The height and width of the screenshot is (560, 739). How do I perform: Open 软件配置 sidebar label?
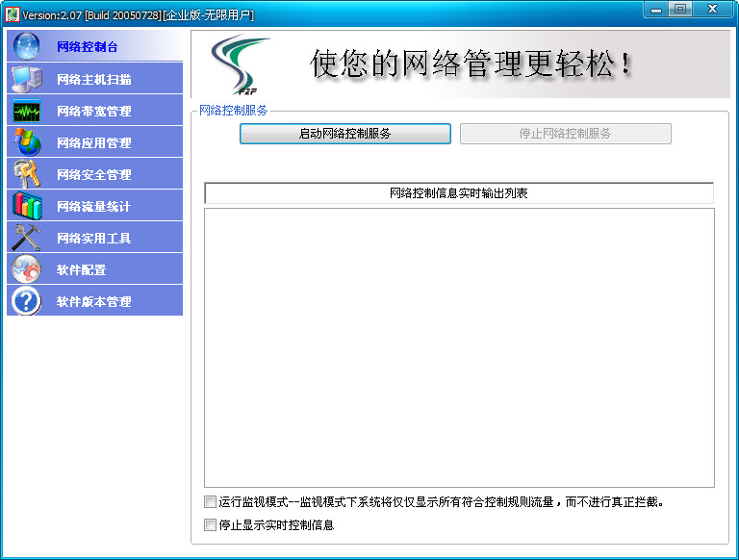point(81,269)
